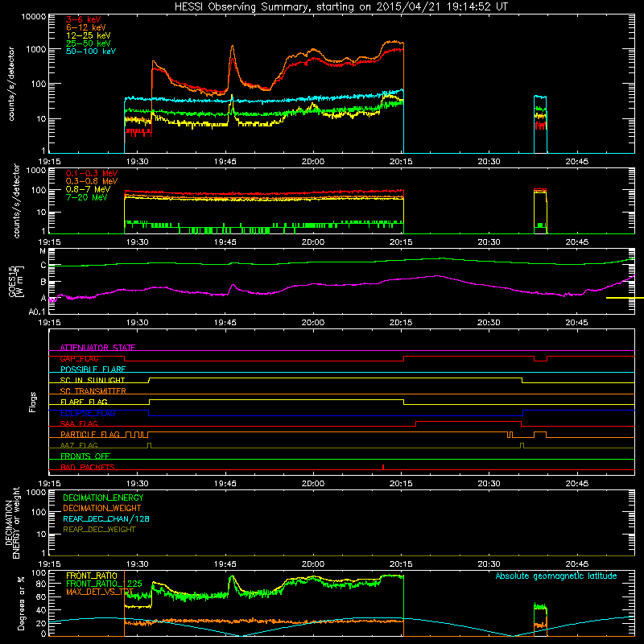Screen dimensions: 644x644
Task: Select the 6-12 keV legend label
Action: point(86,27)
